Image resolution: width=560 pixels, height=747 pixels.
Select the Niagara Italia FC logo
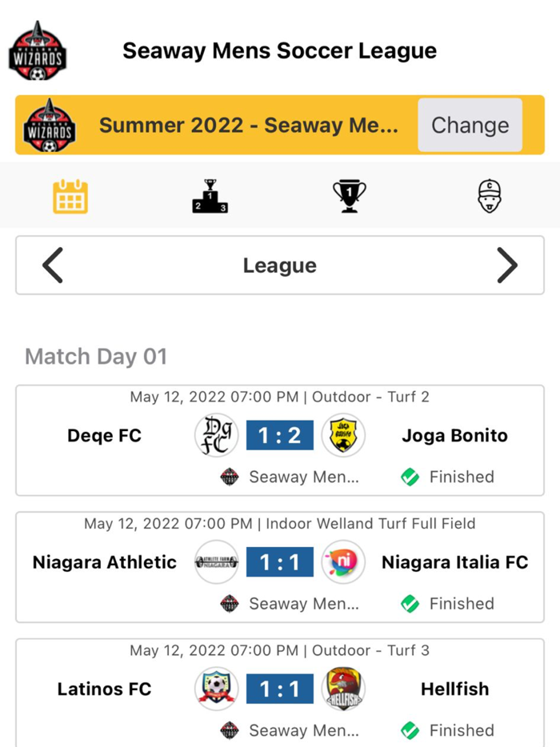pos(343,561)
